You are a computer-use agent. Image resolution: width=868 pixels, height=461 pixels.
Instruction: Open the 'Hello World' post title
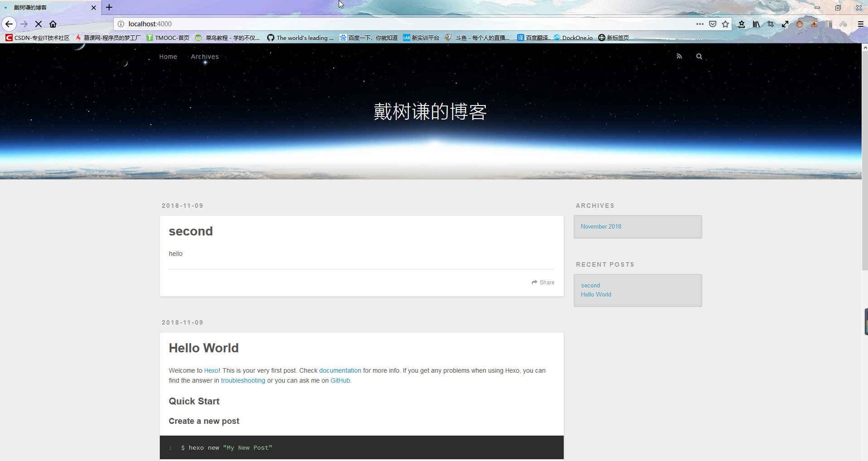tap(204, 348)
